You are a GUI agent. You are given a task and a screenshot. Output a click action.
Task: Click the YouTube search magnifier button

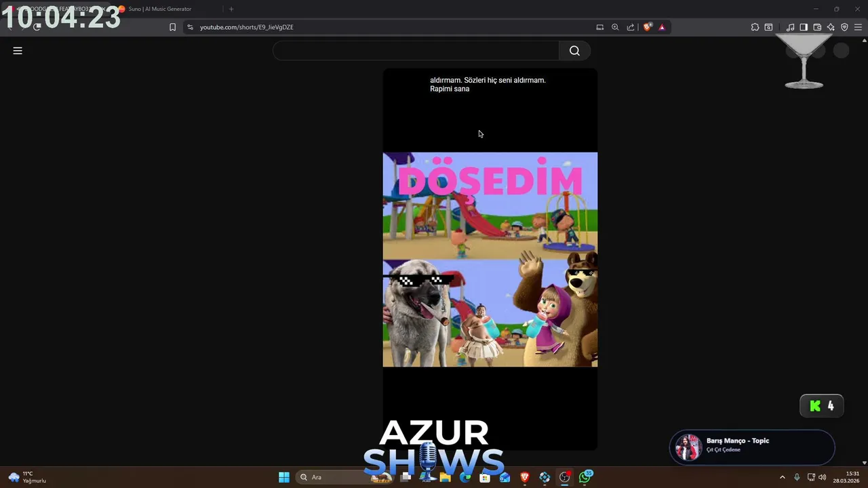point(574,51)
